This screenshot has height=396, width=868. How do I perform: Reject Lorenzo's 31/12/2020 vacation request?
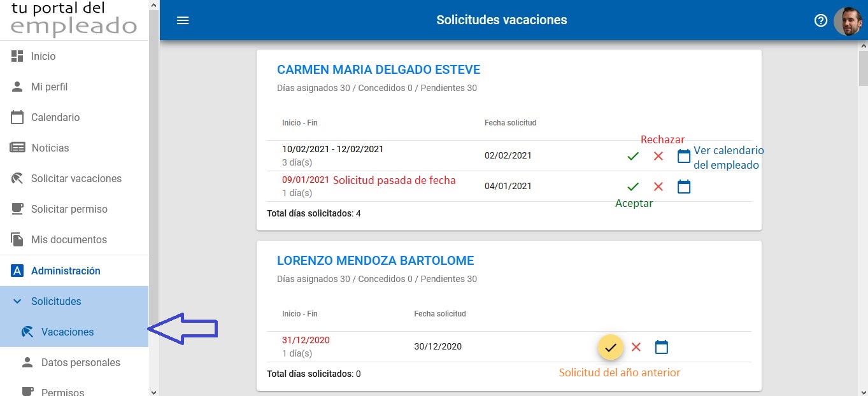(636, 347)
